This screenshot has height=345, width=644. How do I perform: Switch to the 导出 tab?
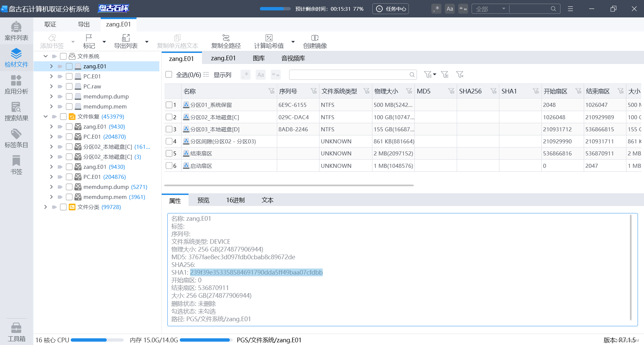pos(84,24)
